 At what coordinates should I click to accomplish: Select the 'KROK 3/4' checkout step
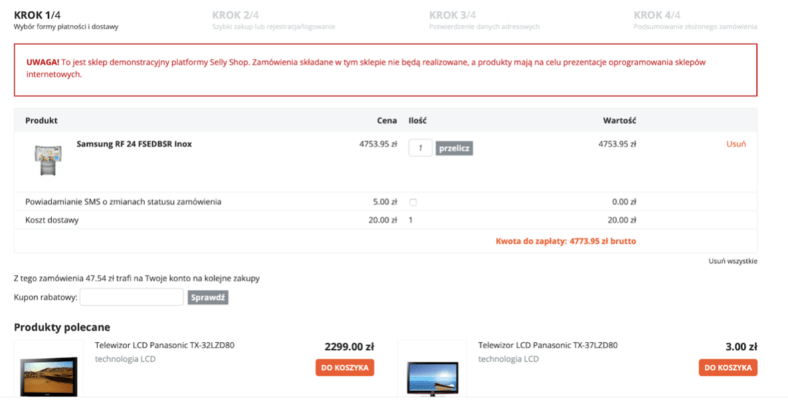[x=452, y=15]
